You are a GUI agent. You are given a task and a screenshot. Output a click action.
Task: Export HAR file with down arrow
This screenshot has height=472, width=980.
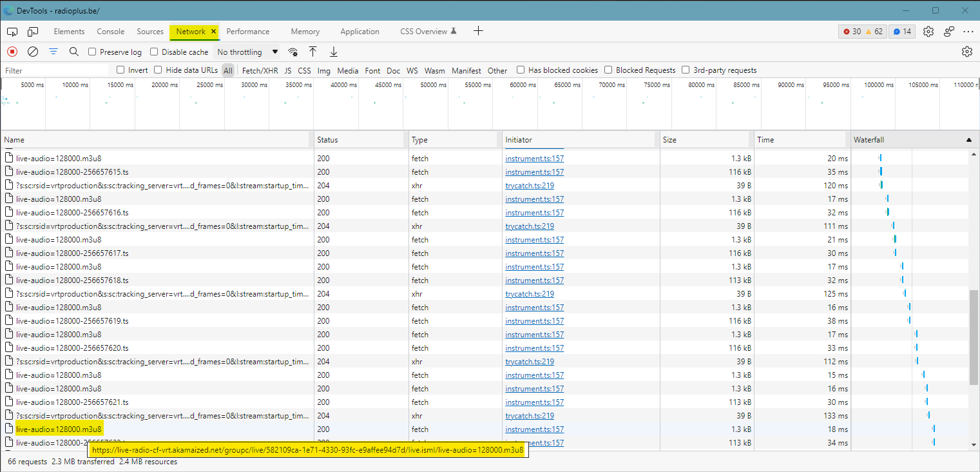point(334,52)
